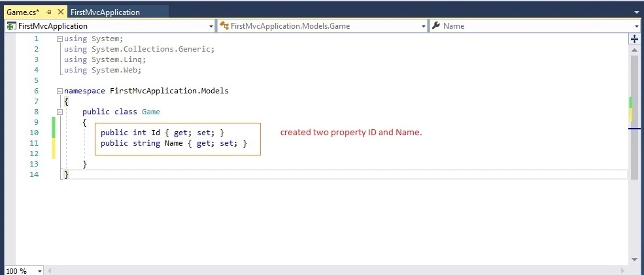644x275 pixels.
Task: Click 'using System.Collections.Generic;' line
Action: point(139,49)
